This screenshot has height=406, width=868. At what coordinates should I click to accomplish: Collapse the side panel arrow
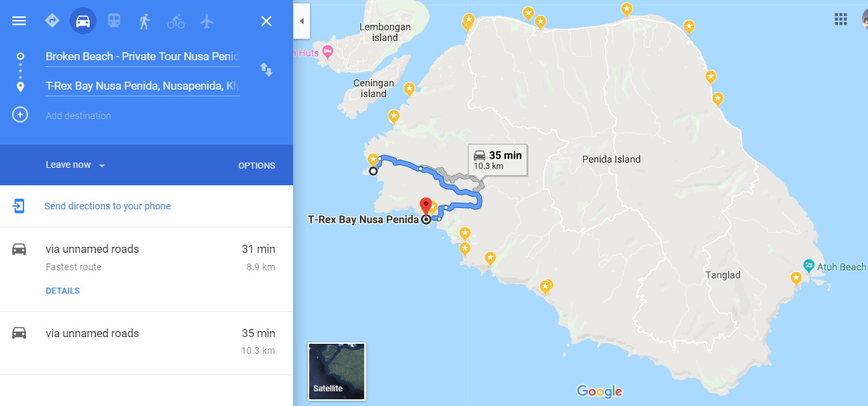[301, 21]
